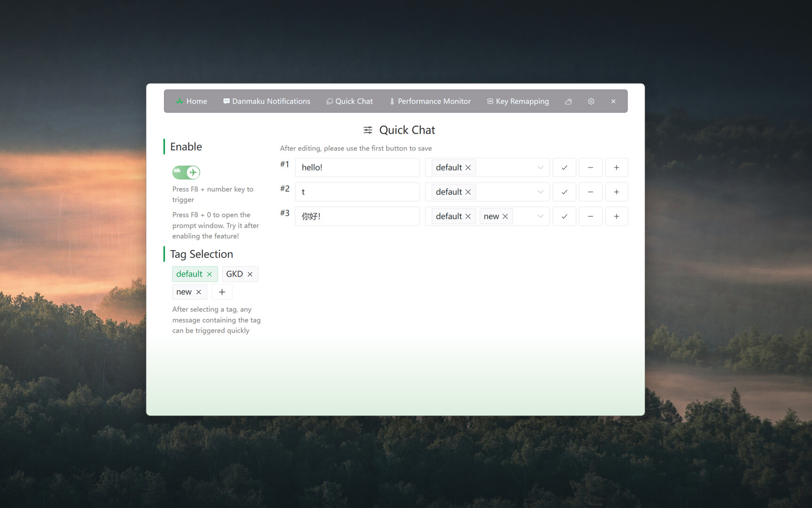Delete message #2 with the minus button

click(590, 191)
